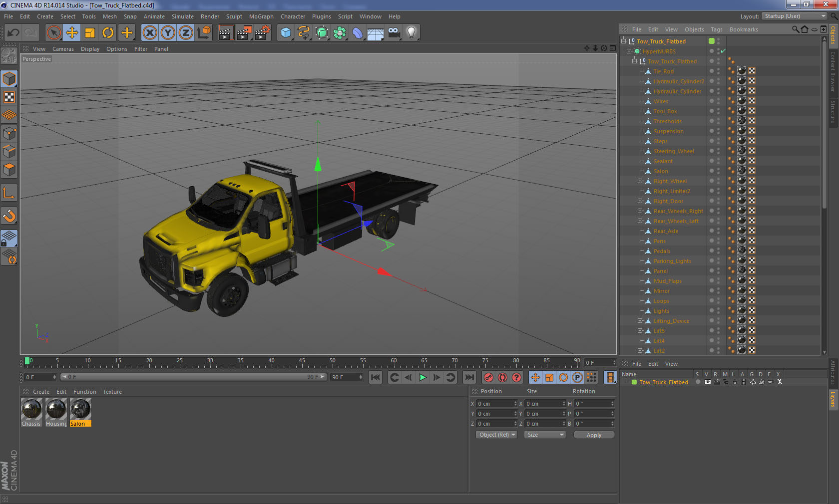Open the MoGraph menu

pos(261,16)
